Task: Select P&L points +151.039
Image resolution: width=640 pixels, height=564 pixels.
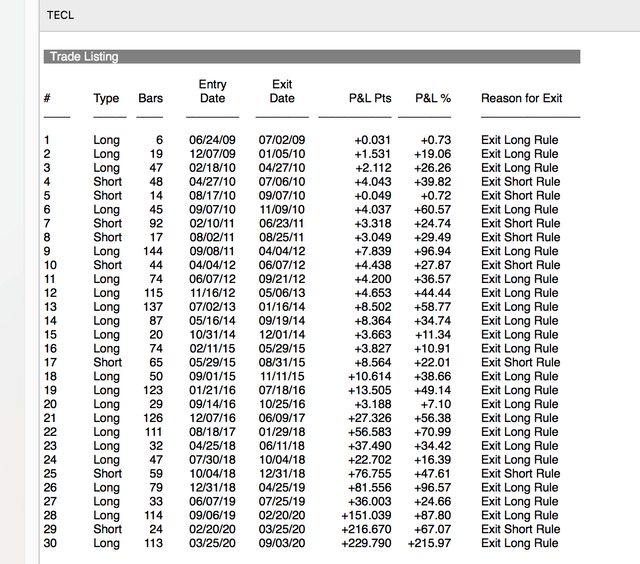Action: [x=367, y=515]
